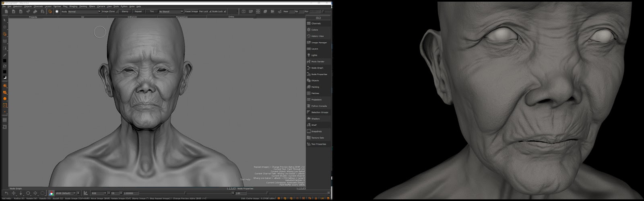Click the swap foreground/background colors icon

coord(5,66)
